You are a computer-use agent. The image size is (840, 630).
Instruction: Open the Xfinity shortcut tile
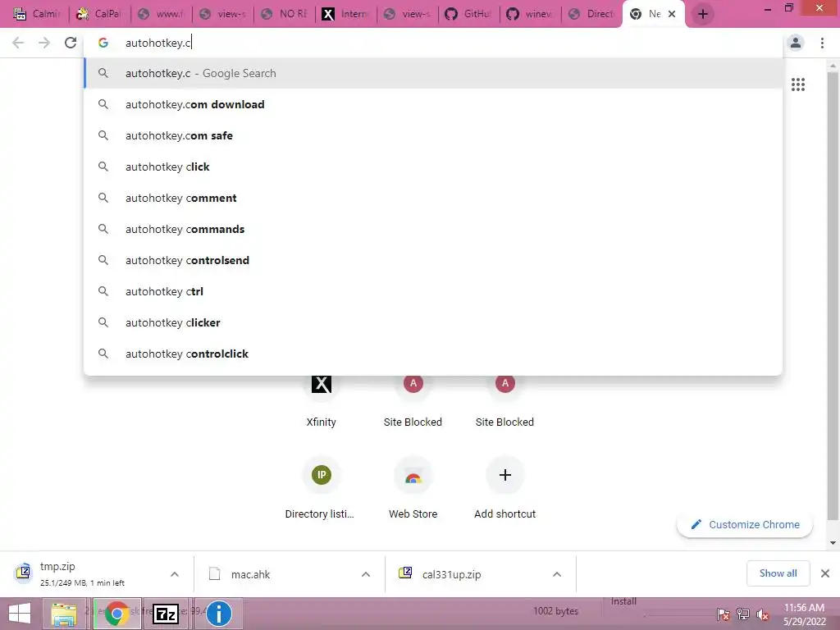(322, 399)
